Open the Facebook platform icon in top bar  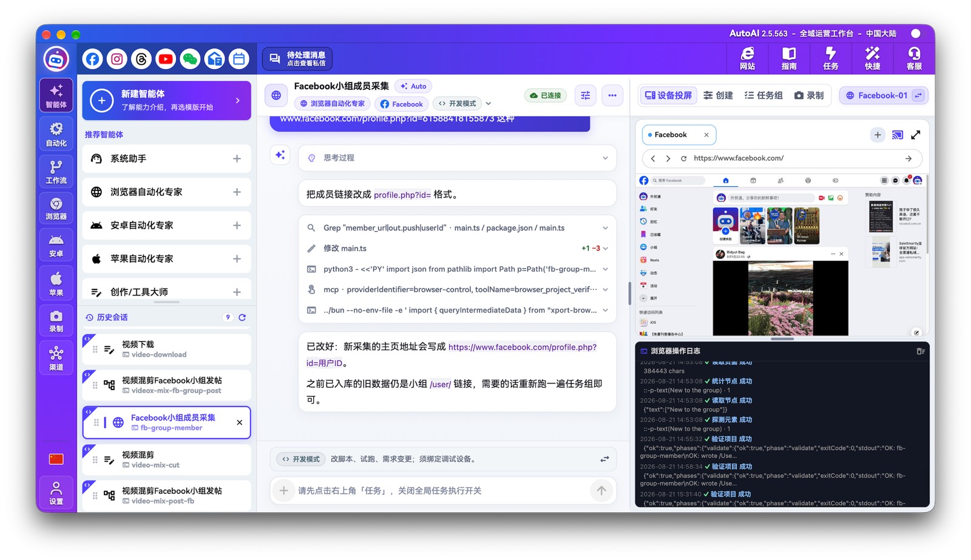[92, 59]
